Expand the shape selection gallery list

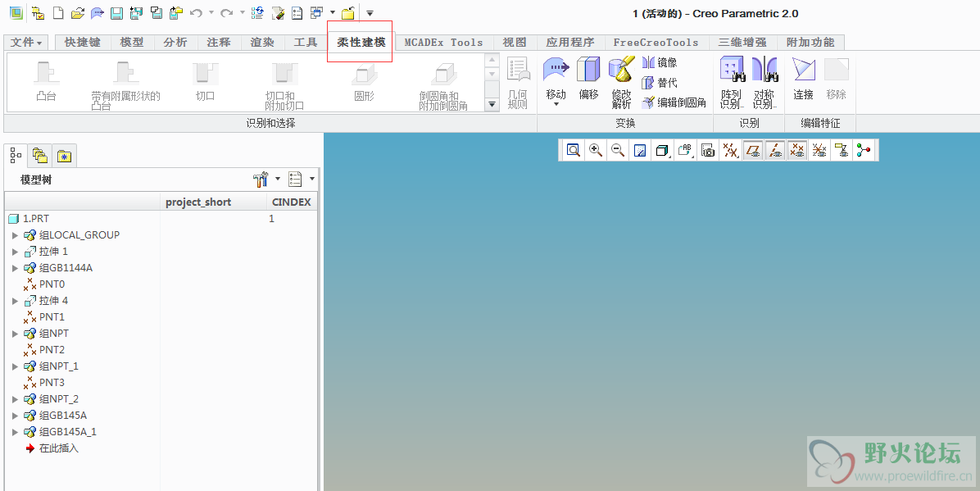[492, 104]
